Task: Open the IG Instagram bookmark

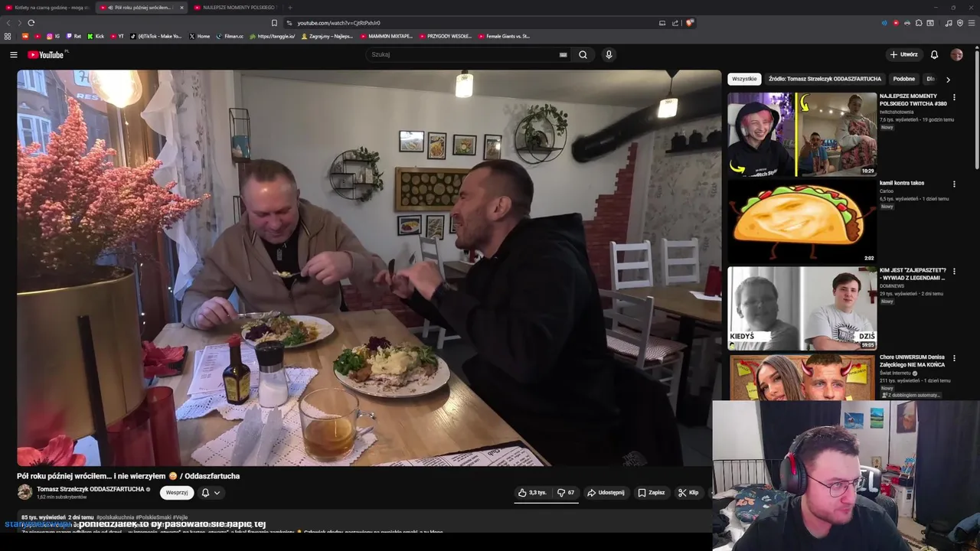Action: pos(53,36)
